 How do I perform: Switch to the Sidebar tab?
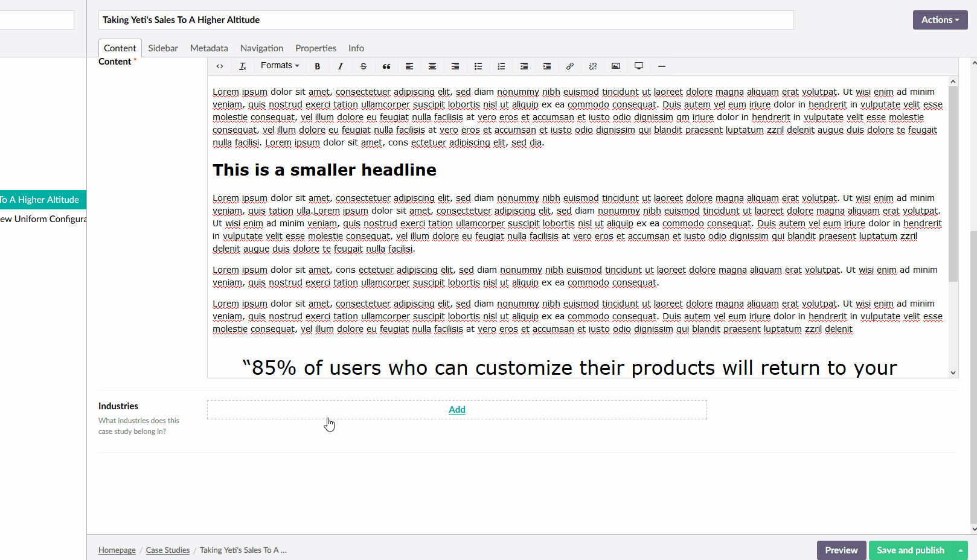(x=163, y=48)
